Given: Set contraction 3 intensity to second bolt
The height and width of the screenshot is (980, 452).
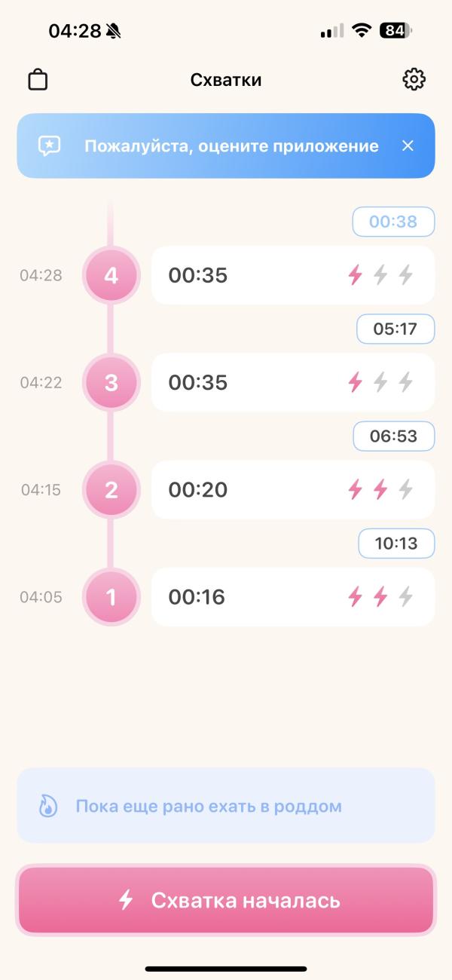Looking at the screenshot, I should (x=380, y=383).
